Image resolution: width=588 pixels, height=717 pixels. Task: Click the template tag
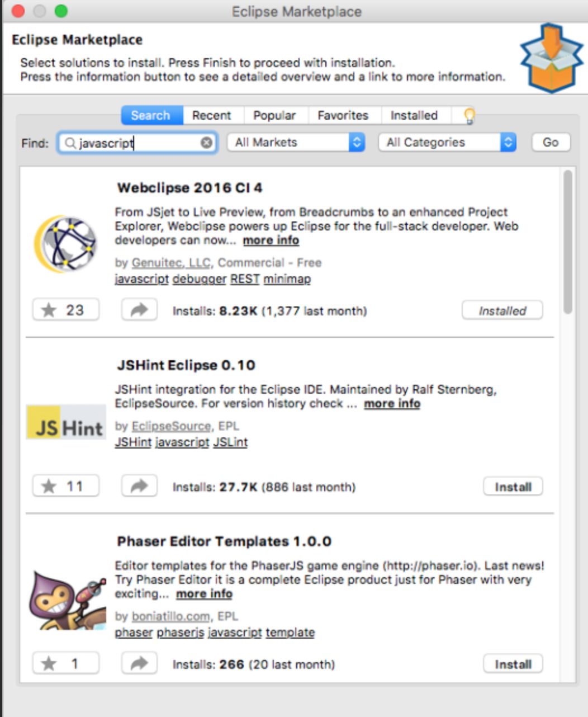pyautogui.click(x=290, y=633)
